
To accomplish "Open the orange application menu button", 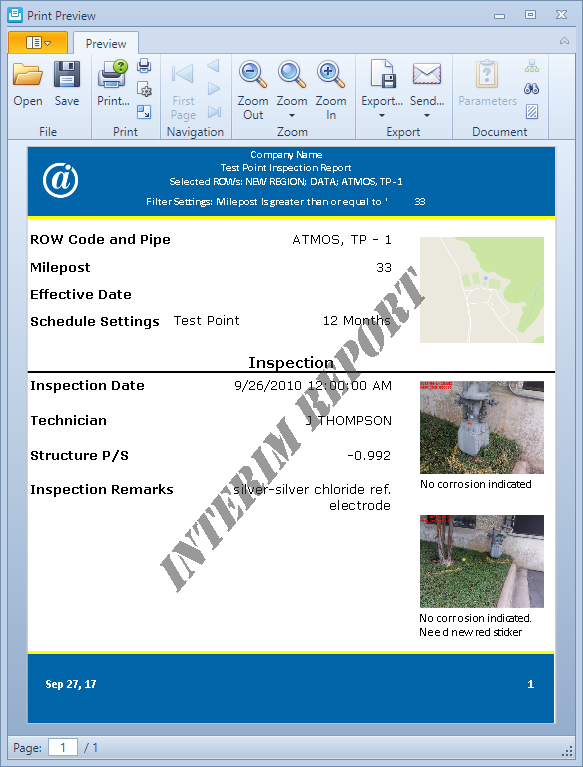I will click(38, 43).
